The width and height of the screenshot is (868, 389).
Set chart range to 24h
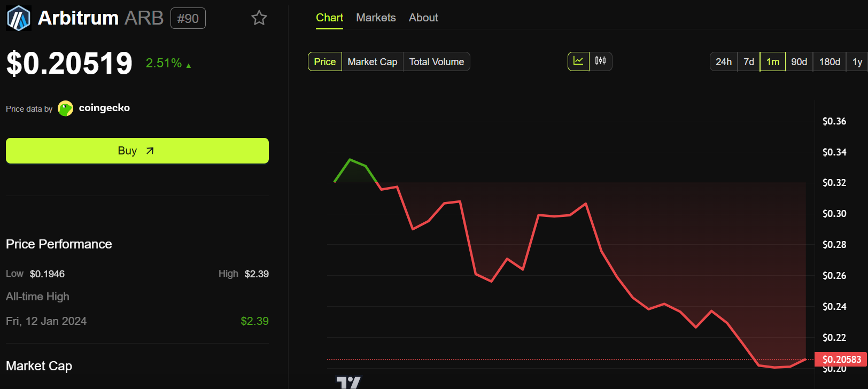pyautogui.click(x=724, y=61)
